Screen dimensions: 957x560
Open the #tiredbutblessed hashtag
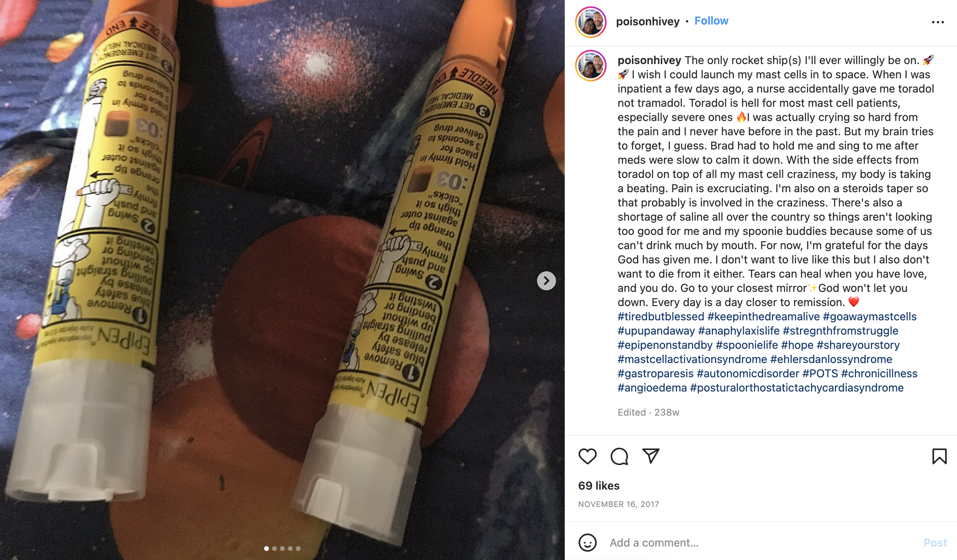coord(661,316)
